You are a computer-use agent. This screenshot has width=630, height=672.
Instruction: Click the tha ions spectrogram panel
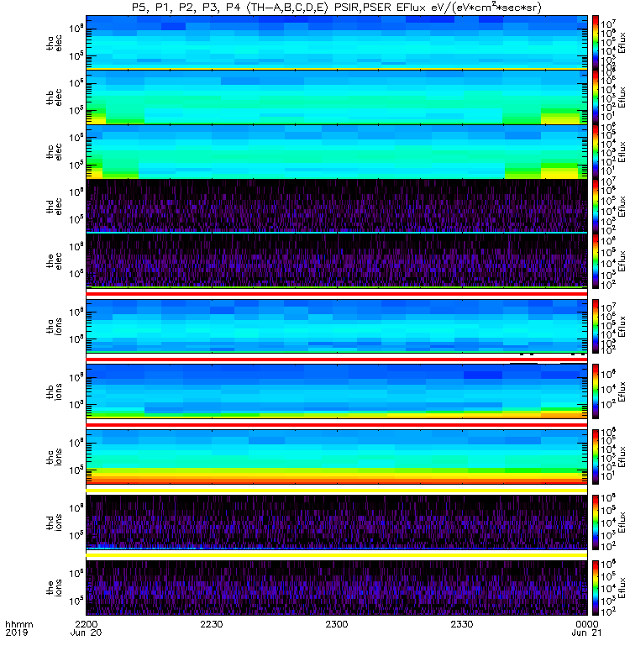point(337,326)
